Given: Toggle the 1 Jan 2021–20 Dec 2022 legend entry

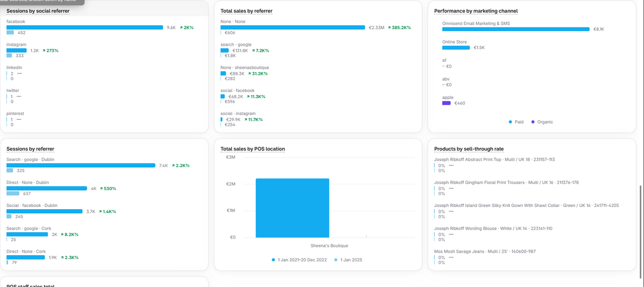Looking at the screenshot, I should (x=299, y=260).
